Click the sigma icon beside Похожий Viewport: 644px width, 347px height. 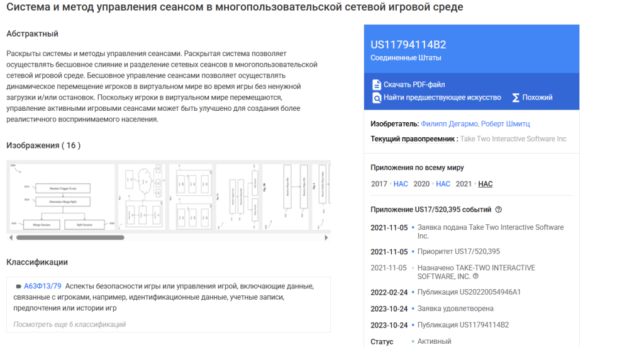516,98
